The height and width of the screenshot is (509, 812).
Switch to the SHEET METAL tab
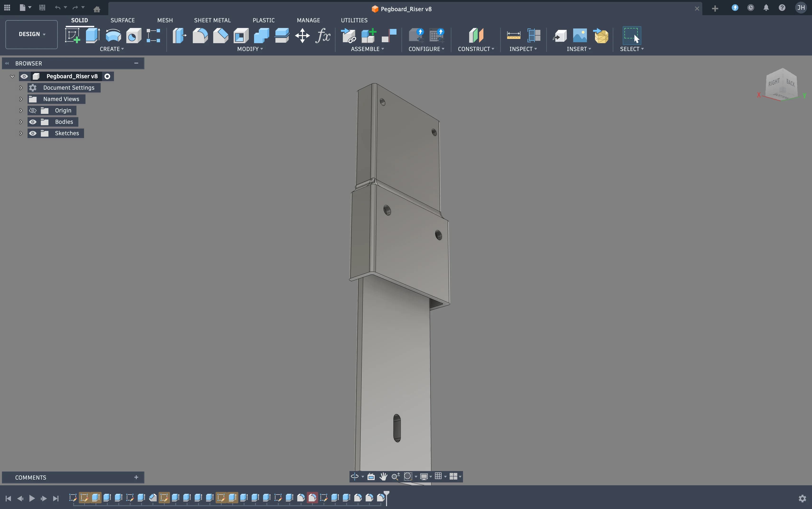212,20
